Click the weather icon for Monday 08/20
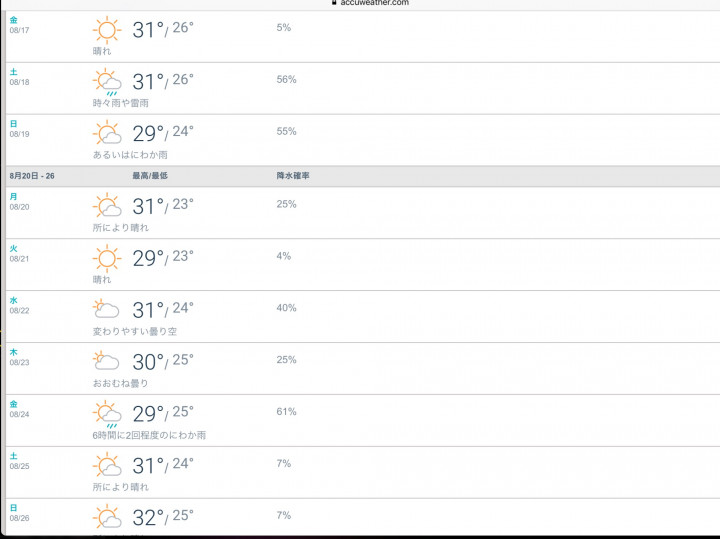 coord(107,206)
